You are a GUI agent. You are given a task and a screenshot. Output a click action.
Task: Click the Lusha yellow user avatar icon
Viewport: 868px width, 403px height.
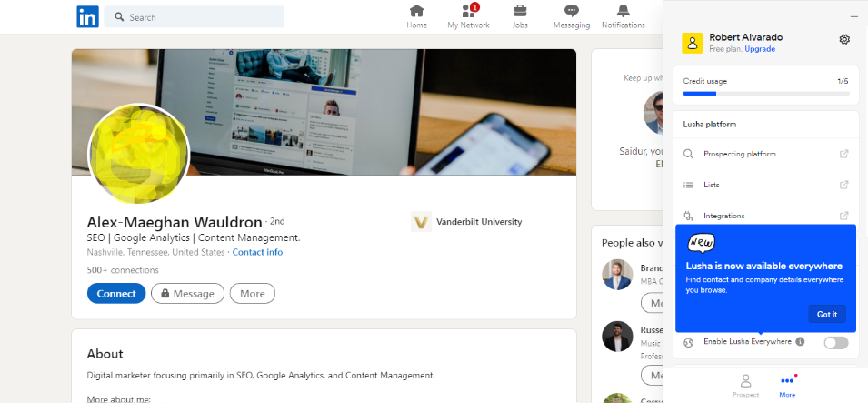point(692,44)
